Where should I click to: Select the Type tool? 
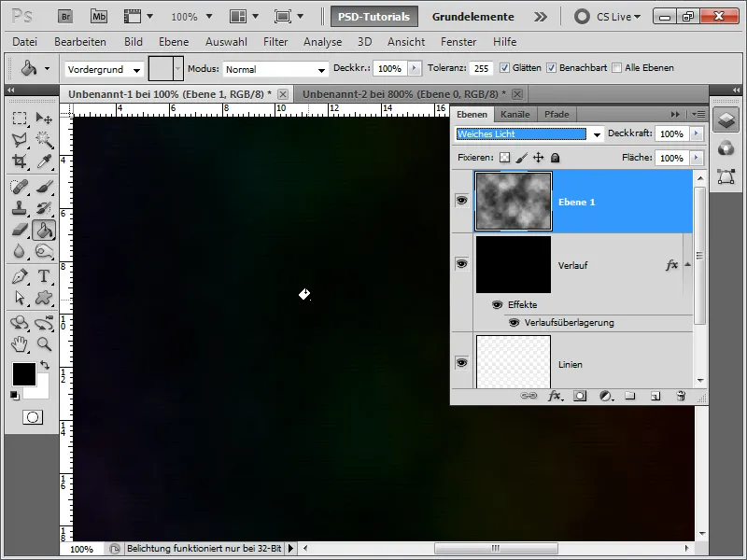pos(44,276)
